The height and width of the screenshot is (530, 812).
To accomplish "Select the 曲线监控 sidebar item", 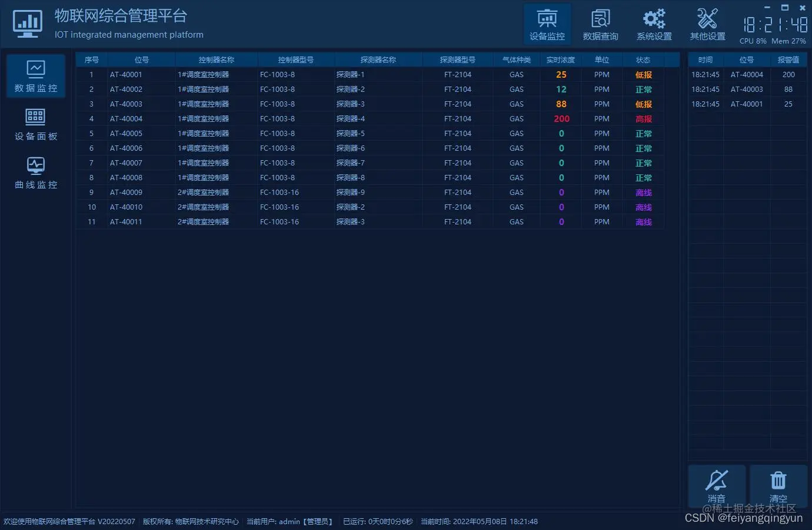I will coord(36,173).
